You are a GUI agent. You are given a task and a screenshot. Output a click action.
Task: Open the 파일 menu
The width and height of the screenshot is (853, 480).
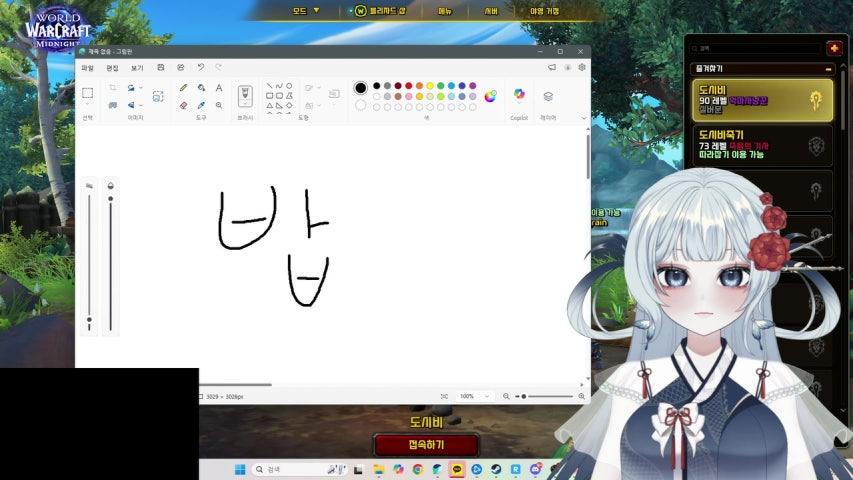(87, 68)
